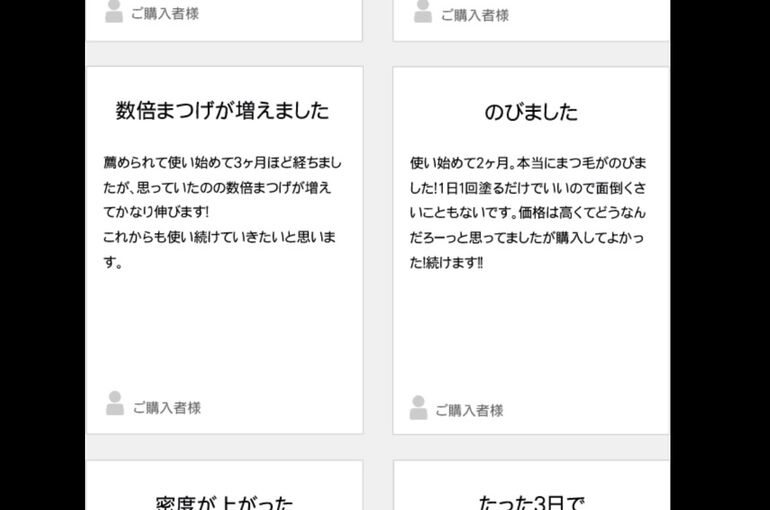This screenshot has height=510, width=770.
Task: Click the line これからも使い続けていきたいと思いま
Action: pyautogui.click(x=220, y=237)
